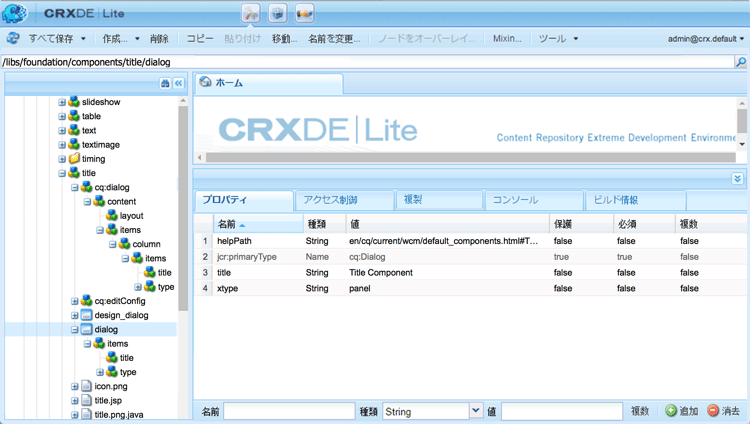Switch to プロパティ tab
This screenshot has width=750, height=424.
(x=244, y=200)
